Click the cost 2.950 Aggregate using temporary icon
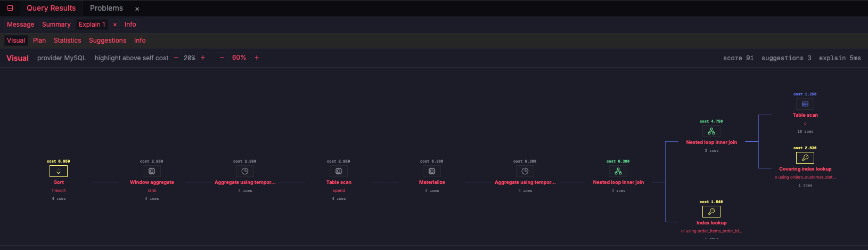Image resolution: width=868 pixels, height=250 pixels. [x=245, y=171]
